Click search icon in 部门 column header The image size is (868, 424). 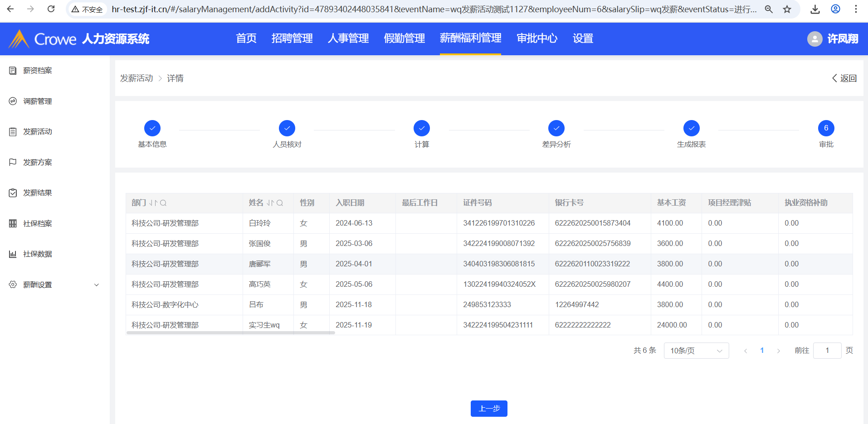click(163, 203)
